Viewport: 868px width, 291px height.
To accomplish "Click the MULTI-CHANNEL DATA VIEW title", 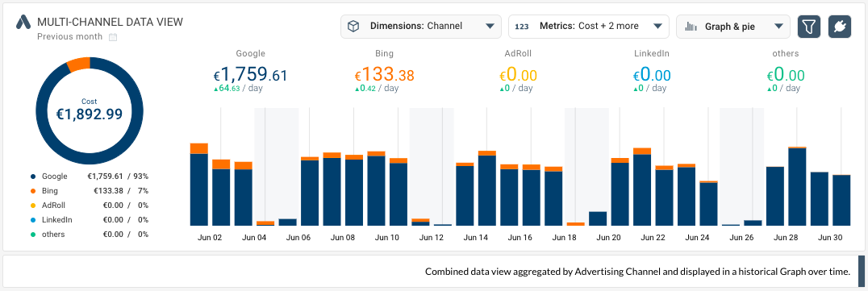I will click(x=111, y=22).
